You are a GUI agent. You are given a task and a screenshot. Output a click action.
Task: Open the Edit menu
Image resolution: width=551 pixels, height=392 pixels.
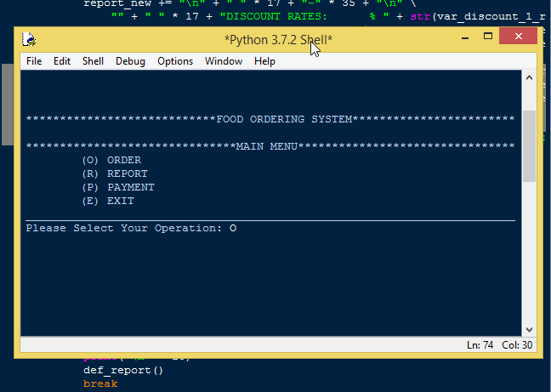(62, 61)
